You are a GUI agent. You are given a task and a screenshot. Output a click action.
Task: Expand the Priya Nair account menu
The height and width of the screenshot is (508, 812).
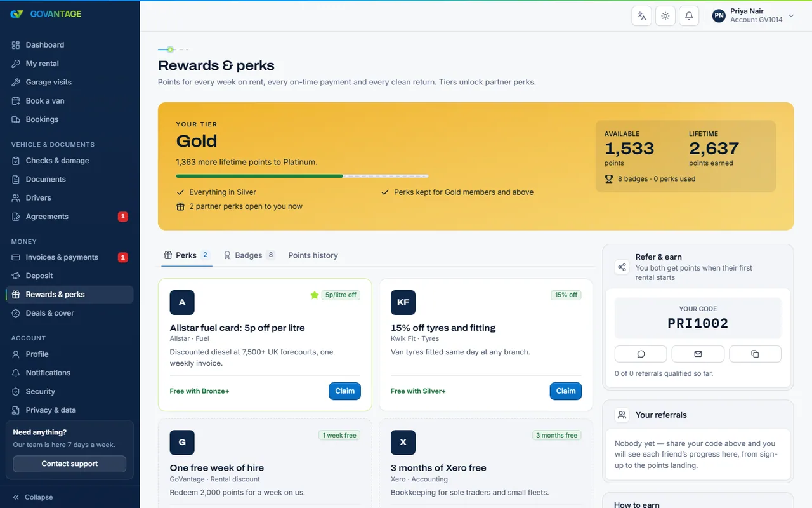[x=754, y=16]
